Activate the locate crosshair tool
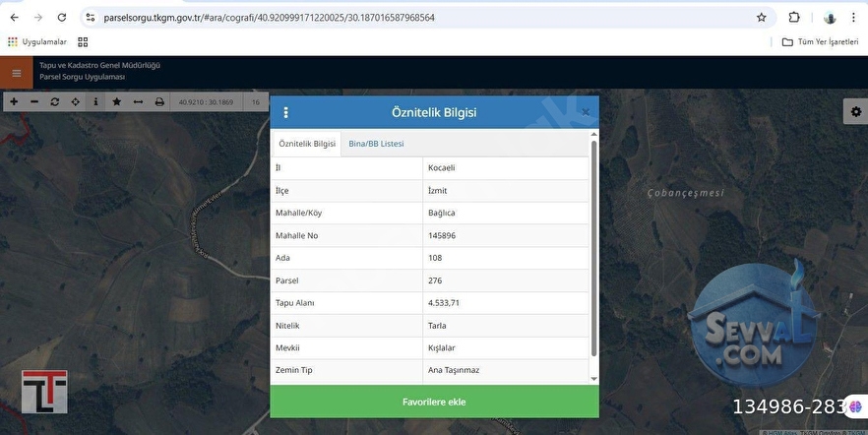Screen dimensions: 868x435 pos(75,101)
